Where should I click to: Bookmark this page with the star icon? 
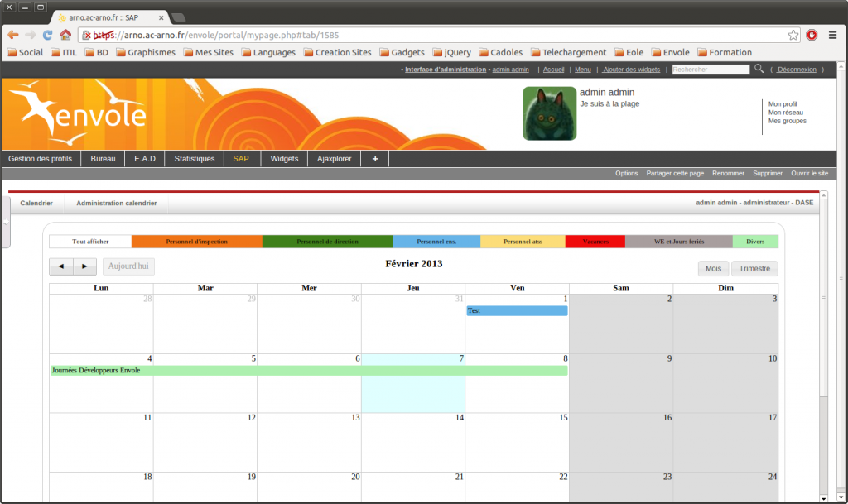pyautogui.click(x=793, y=35)
